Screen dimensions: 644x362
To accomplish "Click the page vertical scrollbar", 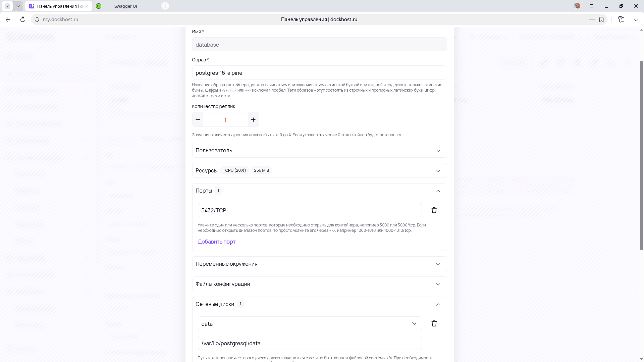I will [x=641, y=155].
